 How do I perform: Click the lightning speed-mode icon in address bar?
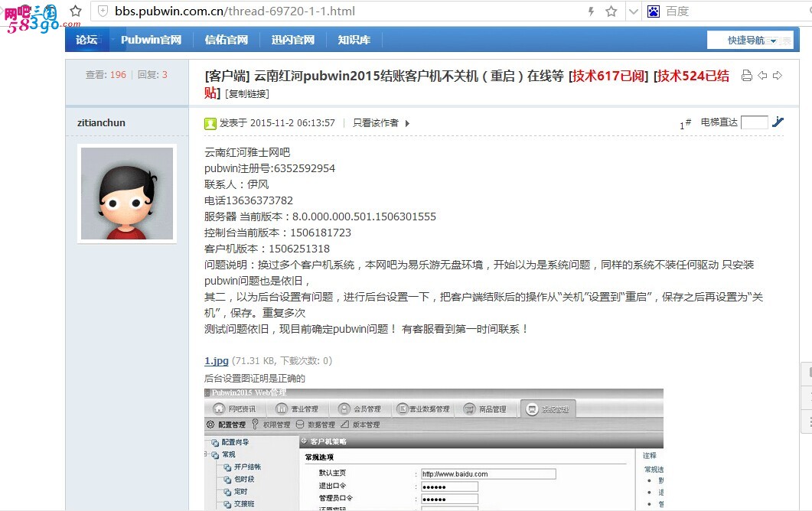591,11
